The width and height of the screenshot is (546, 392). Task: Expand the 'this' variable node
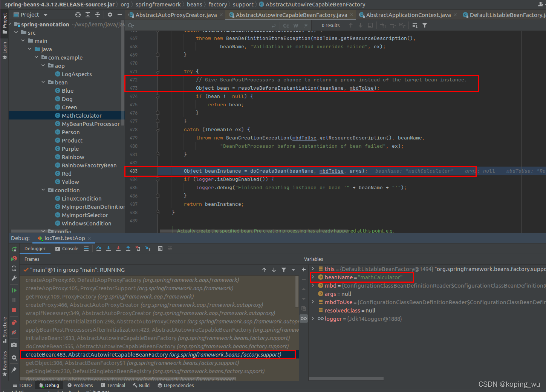pyautogui.click(x=313, y=269)
